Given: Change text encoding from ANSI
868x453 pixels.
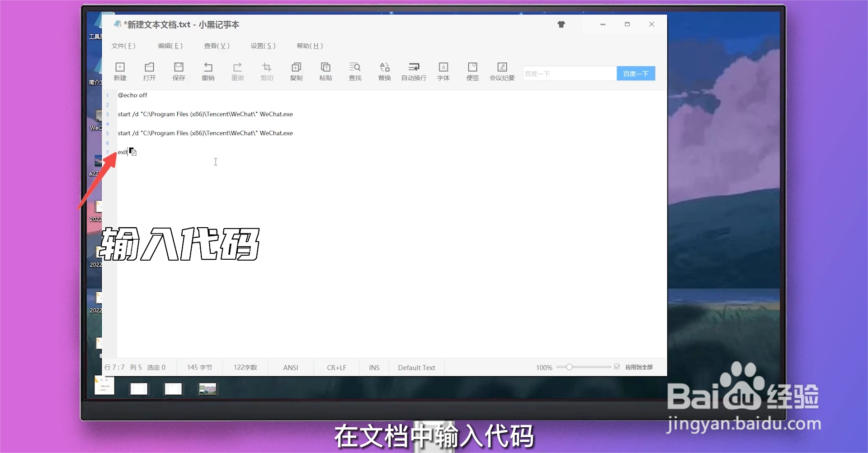Looking at the screenshot, I should pos(290,367).
